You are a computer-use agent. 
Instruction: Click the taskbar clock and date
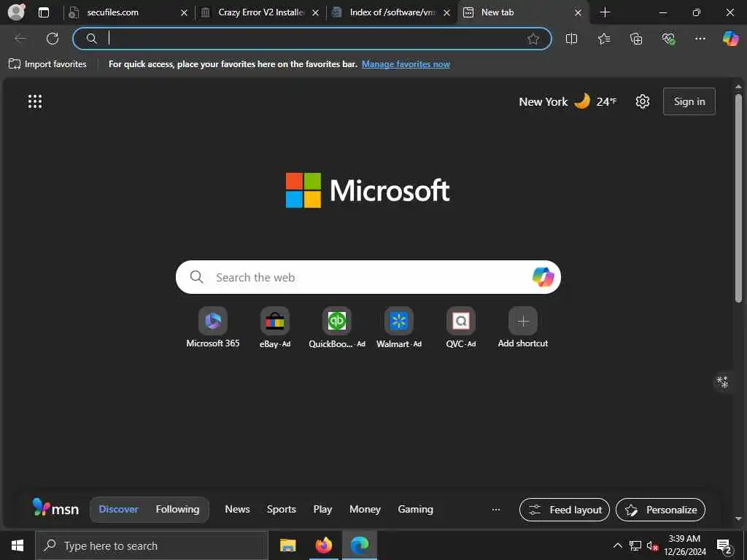685,545
